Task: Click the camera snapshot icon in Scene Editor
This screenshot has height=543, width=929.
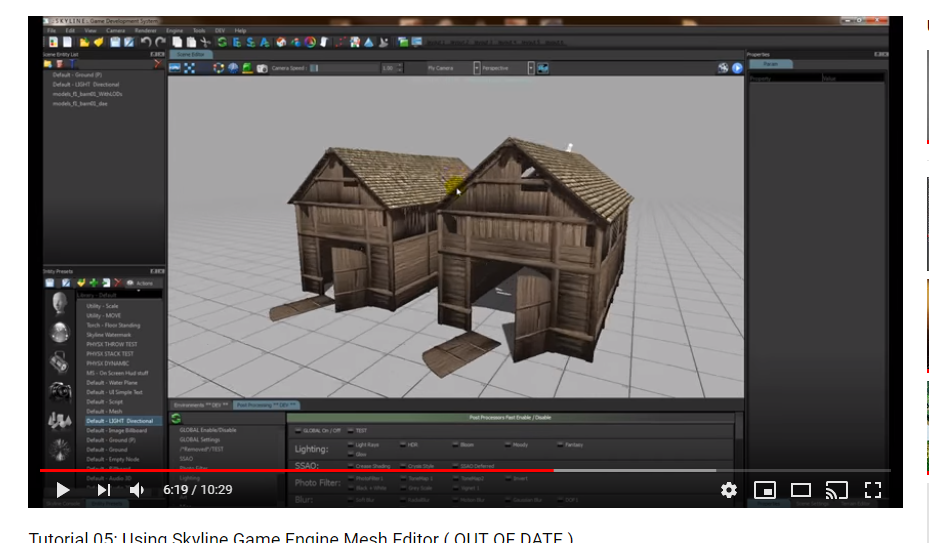Action: pyautogui.click(x=262, y=68)
